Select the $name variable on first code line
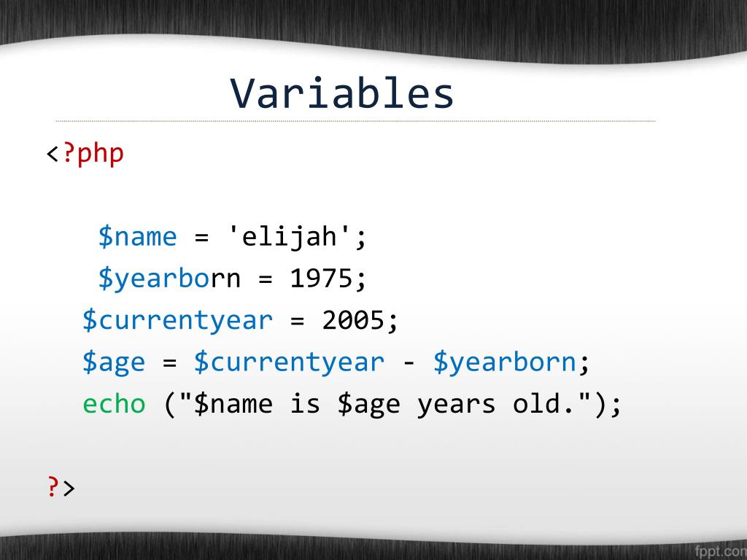This screenshot has width=747, height=560. coord(138,237)
